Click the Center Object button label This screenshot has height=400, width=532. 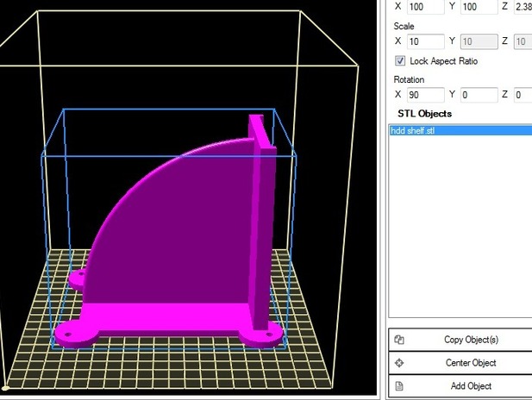(471, 363)
